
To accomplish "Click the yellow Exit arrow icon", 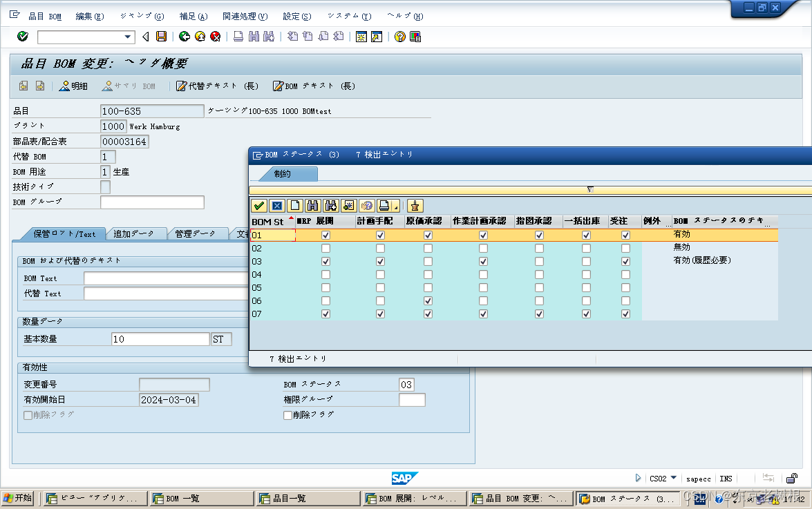I will click(x=200, y=36).
